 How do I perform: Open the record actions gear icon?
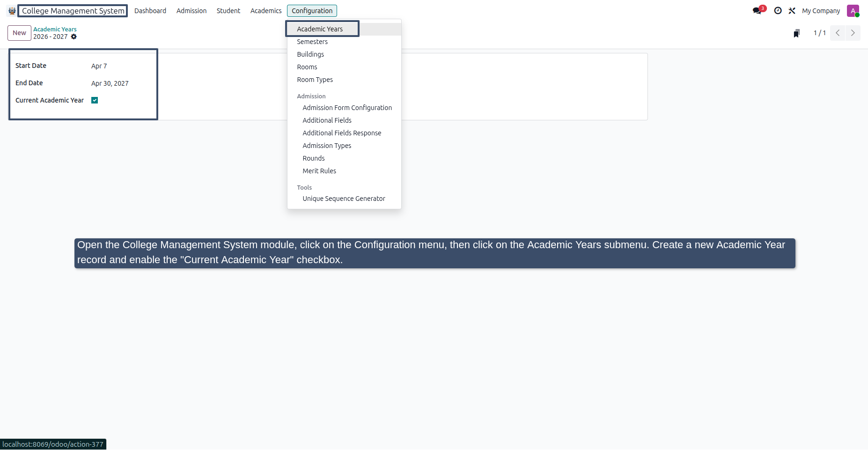74,37
